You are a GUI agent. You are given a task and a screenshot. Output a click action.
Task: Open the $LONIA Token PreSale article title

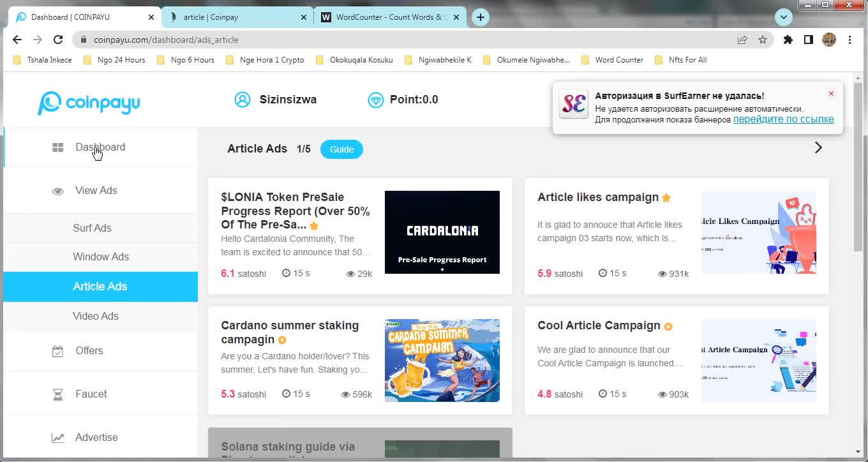[x=296, y=211]
